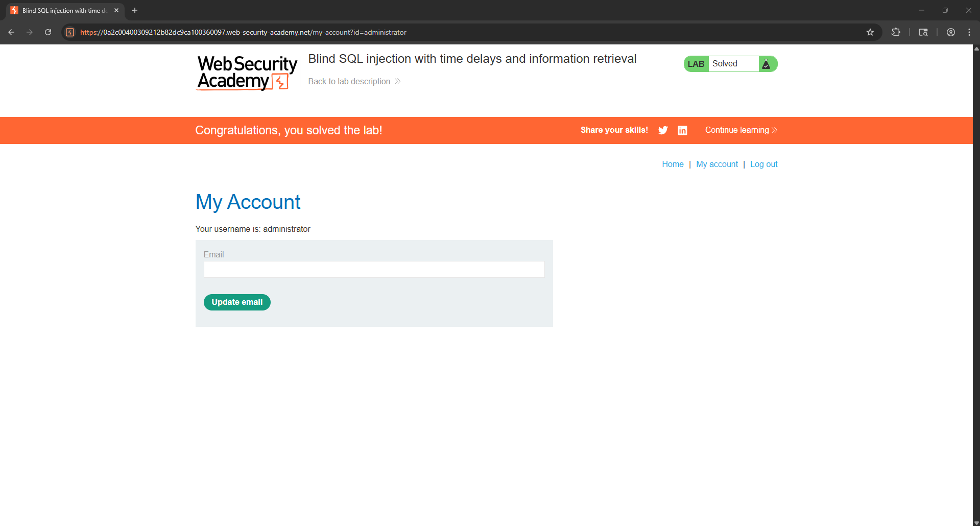
Task: Click the Twitter share icon
Action: pos(663,130)
